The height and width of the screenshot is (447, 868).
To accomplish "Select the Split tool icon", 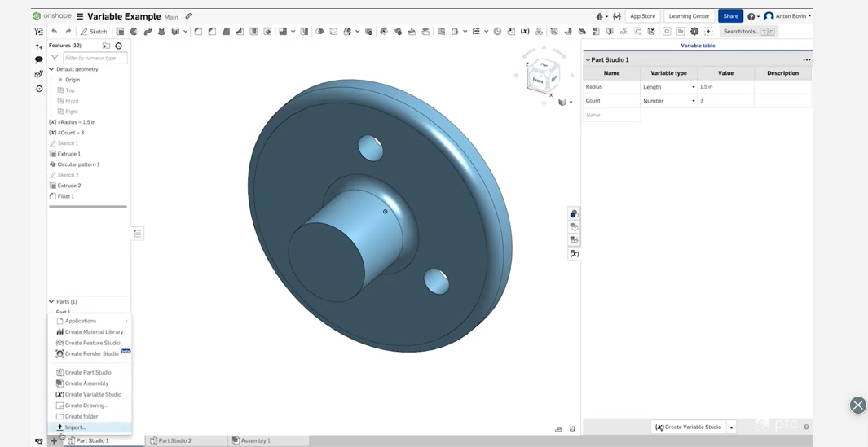I will click(333, 32).
